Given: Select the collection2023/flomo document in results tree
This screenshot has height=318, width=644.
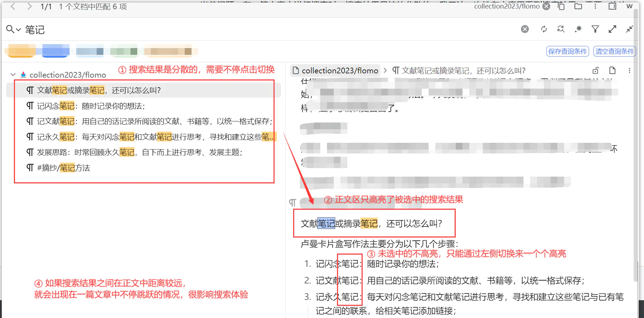Looking at the screenshot, I should coord(68,75).
